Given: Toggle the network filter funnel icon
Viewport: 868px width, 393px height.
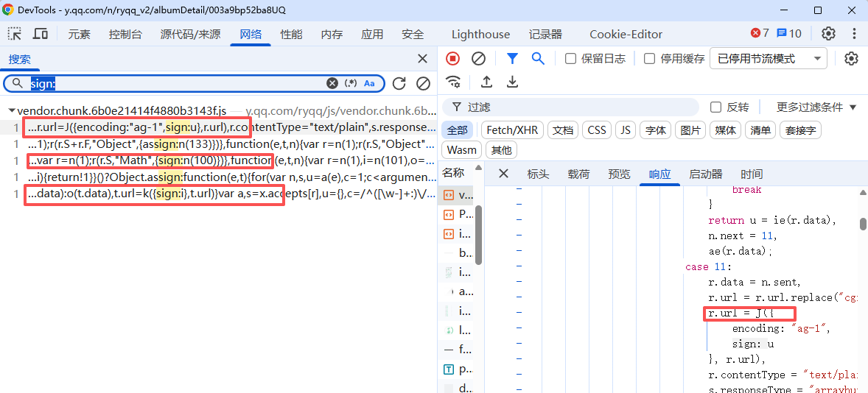Looking at the screenshot, I should point(513,59).
